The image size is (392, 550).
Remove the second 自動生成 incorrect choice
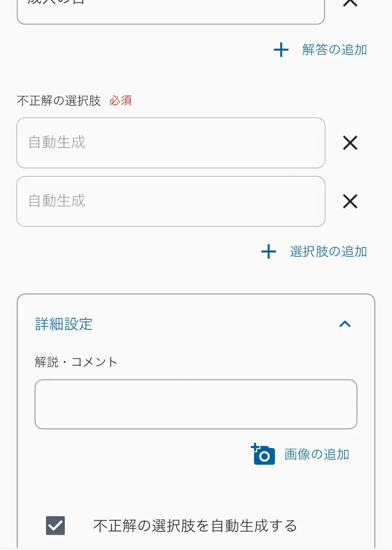coord(350,201)
